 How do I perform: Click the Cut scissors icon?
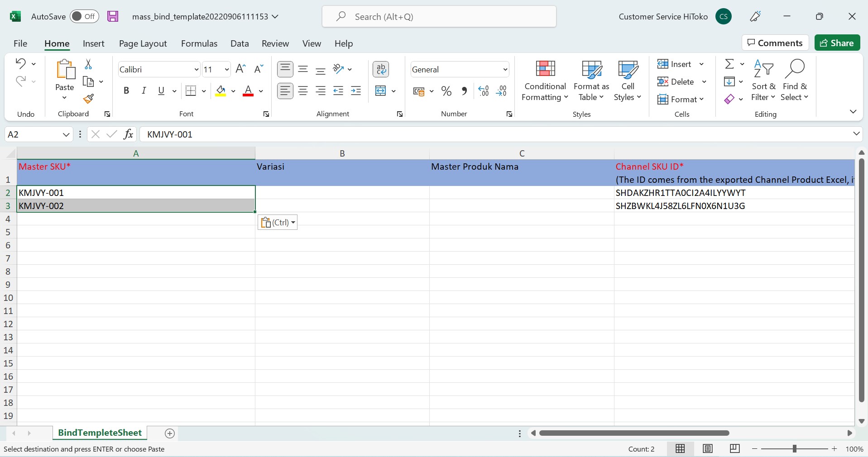click(x=88, y=64)
